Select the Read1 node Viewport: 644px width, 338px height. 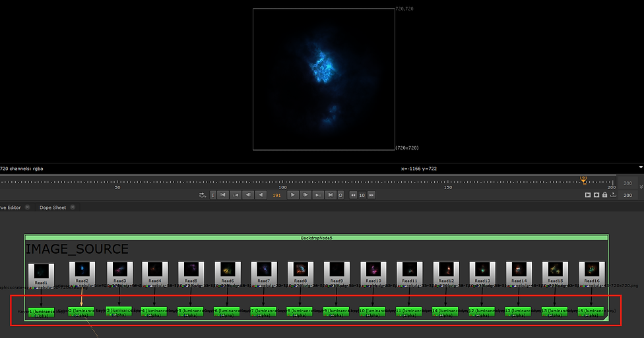pos(41,275)
